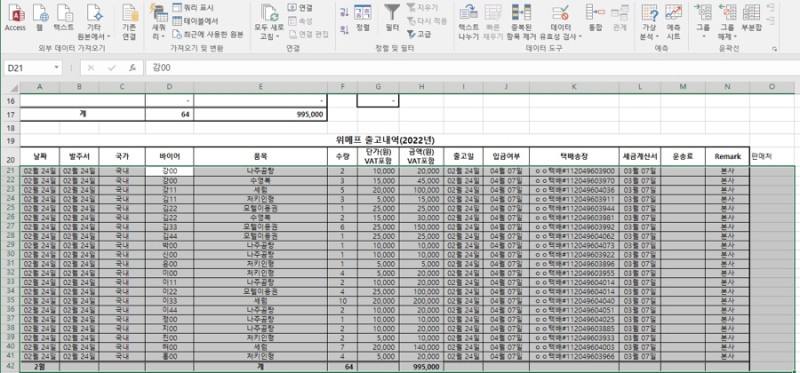Open 기타 원본에서 sources dropdown
This screenshot has width=800, height=373.
click(93, 22)
